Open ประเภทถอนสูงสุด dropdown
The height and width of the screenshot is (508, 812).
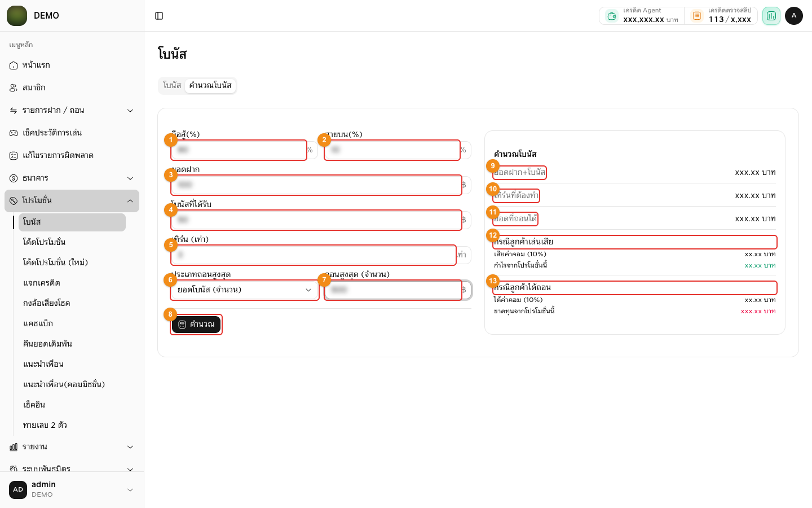click(x=245, y=290)
